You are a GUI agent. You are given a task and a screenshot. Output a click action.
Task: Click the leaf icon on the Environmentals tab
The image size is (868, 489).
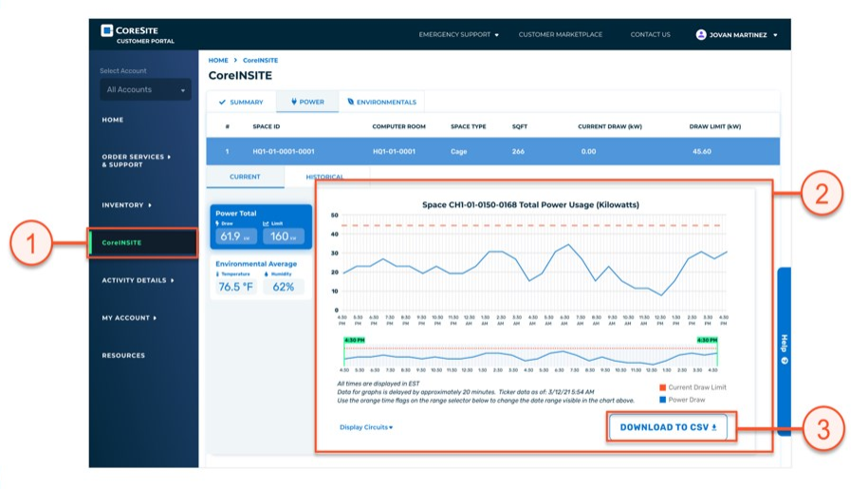[x=351, y=102]
